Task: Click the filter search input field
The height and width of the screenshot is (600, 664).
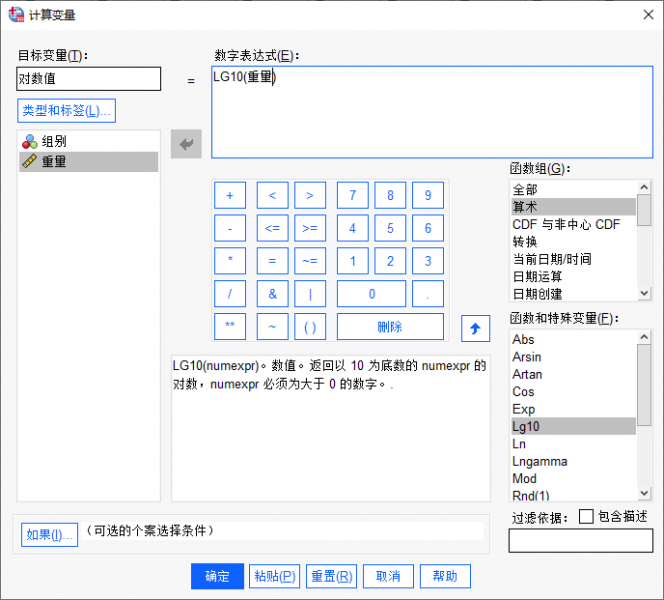Action: pyautogui.click(x=581, y=541)
